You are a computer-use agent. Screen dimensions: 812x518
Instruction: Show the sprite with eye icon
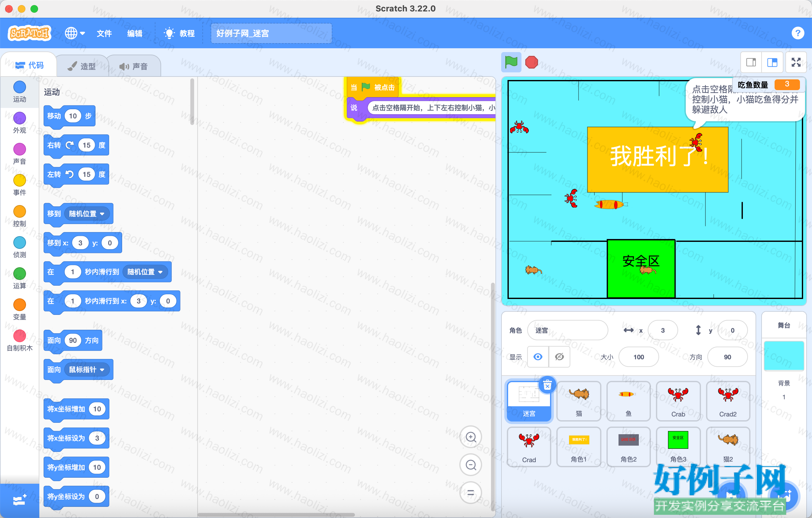(538, 357)
